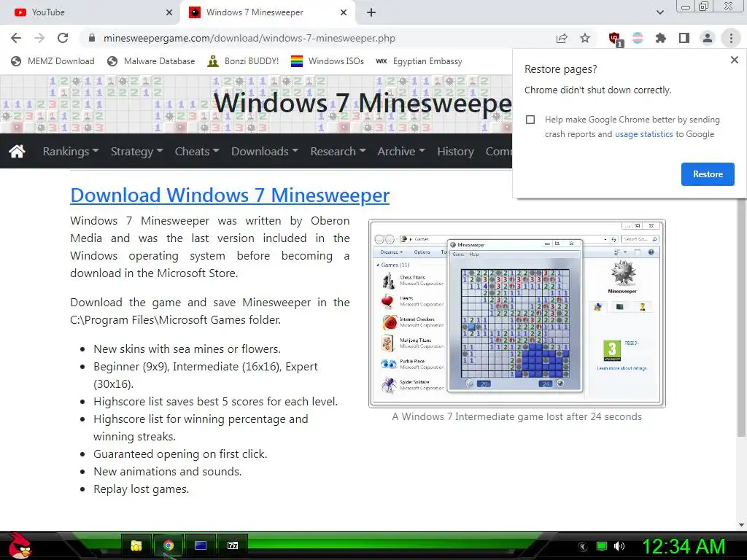Close the Restore pages popup

(734, 60)
